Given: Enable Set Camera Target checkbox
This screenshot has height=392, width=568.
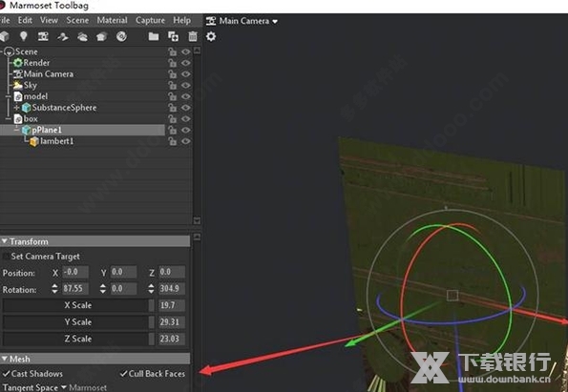Looking at the screenshot, I should pos(6,257).
